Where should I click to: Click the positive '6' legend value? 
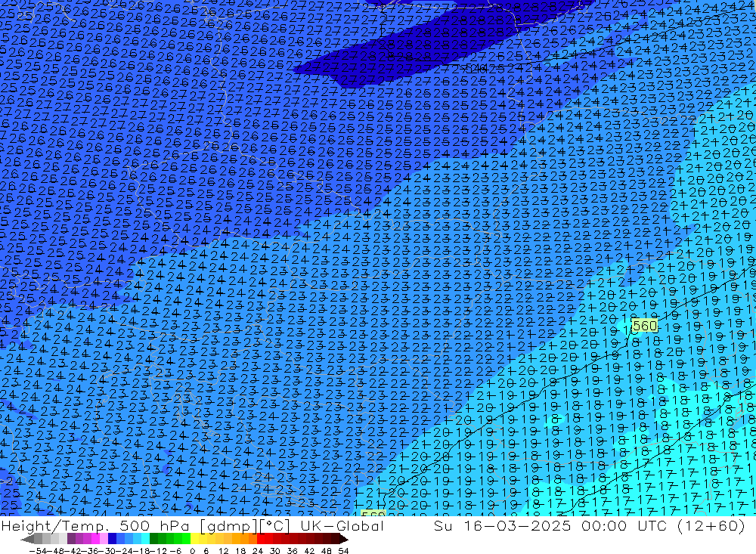[x=206, y=551]
